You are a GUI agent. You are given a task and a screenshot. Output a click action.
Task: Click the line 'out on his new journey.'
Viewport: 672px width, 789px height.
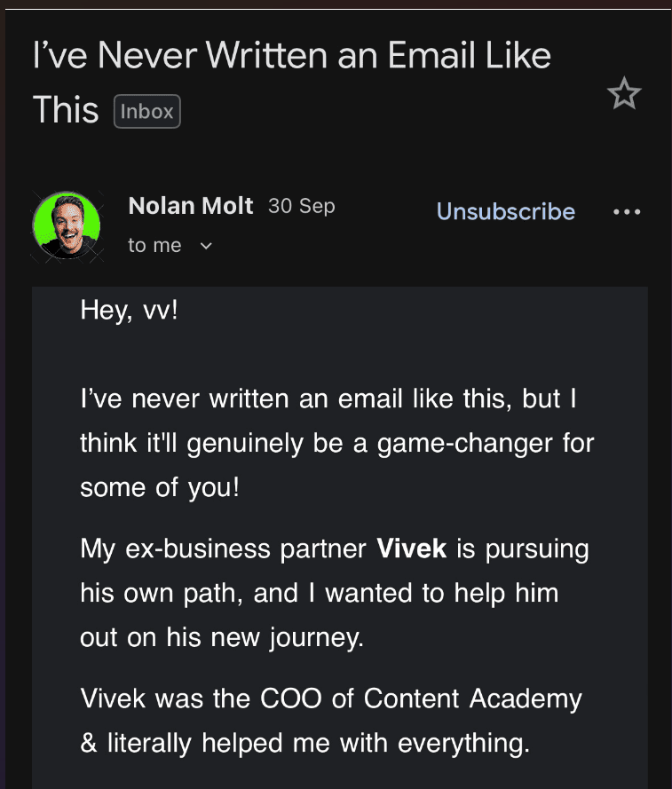point(221,637)
